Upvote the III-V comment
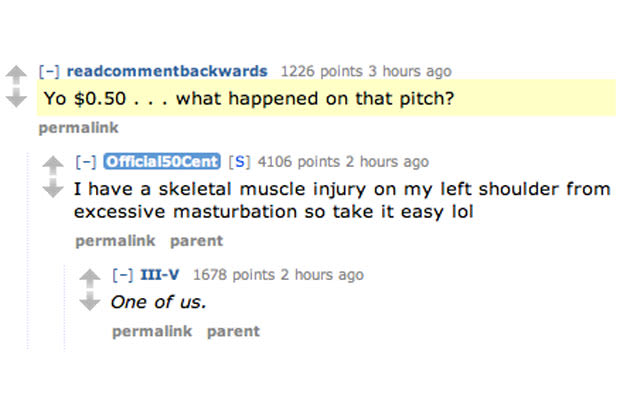Viewport: 620px width, 400px height. pos(90,278)
